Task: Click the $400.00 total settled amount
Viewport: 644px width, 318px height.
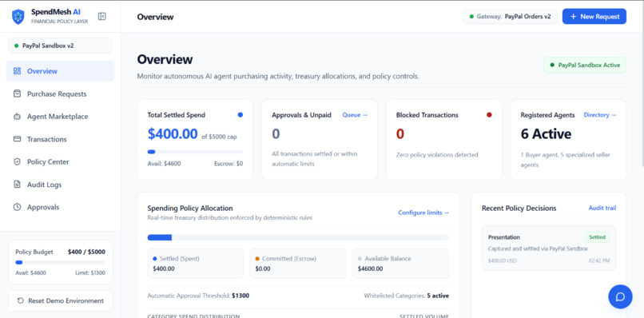Action: coord(173,134)
